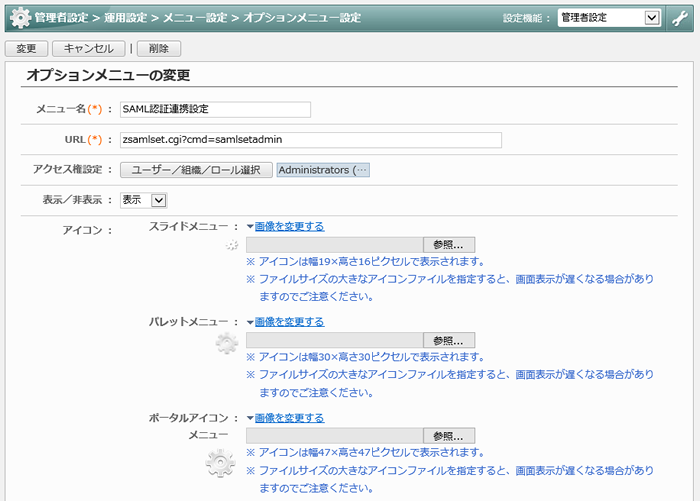This screenshot has width=700, height=501.
Task: Click the gear icon beside 管理者設定 breadcrumb
Action: [x=19, y=17]
